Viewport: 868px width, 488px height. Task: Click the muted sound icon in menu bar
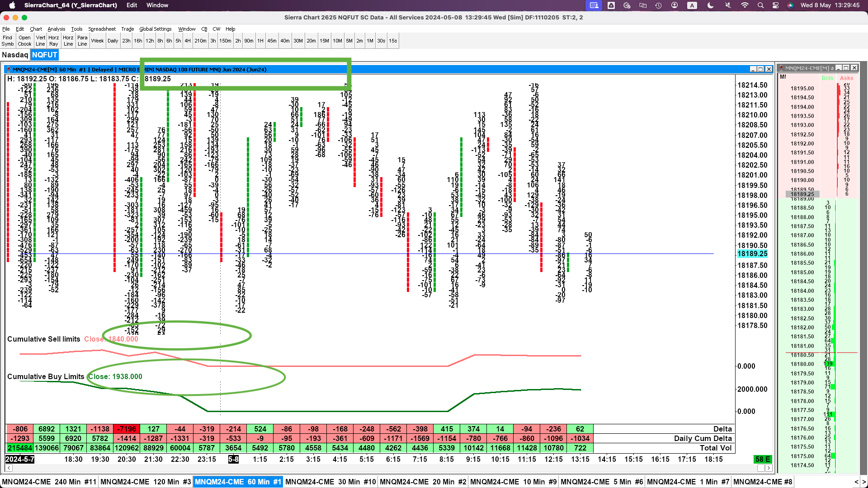[x=727, y=5]
